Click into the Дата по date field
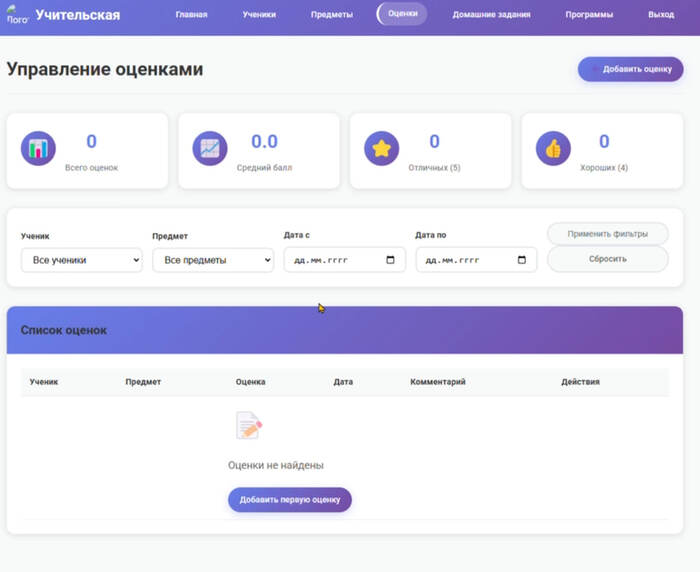The image size is (700, 572). coord(476,260)
